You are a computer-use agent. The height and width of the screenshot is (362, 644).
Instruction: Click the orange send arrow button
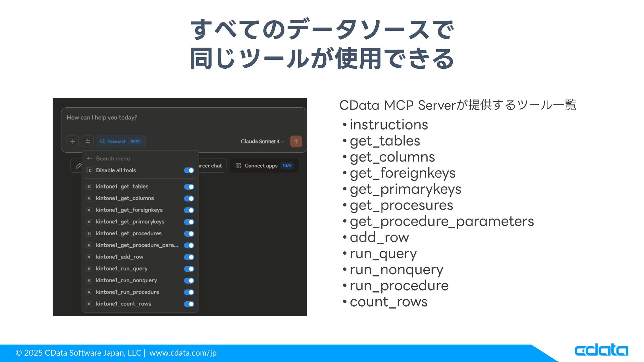point(296,141)
